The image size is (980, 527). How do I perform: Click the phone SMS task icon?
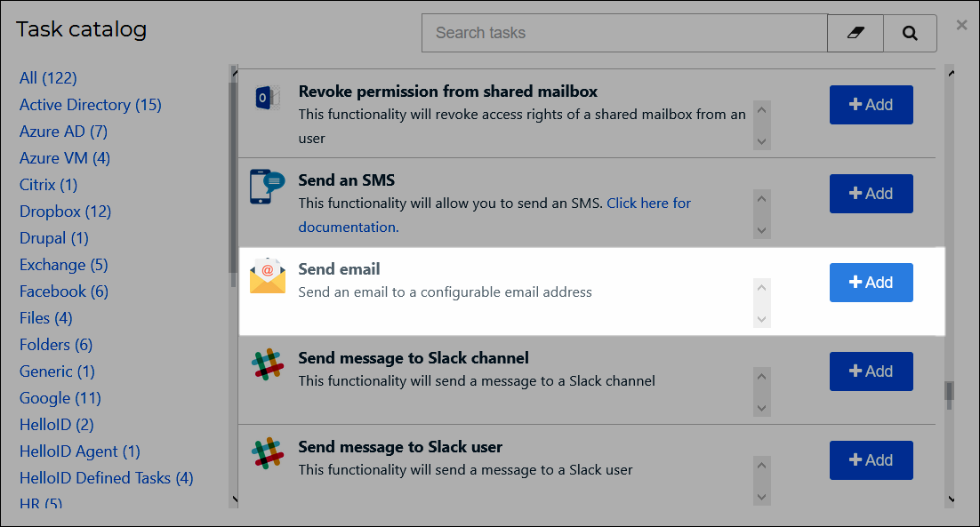[x=267, y=186]
